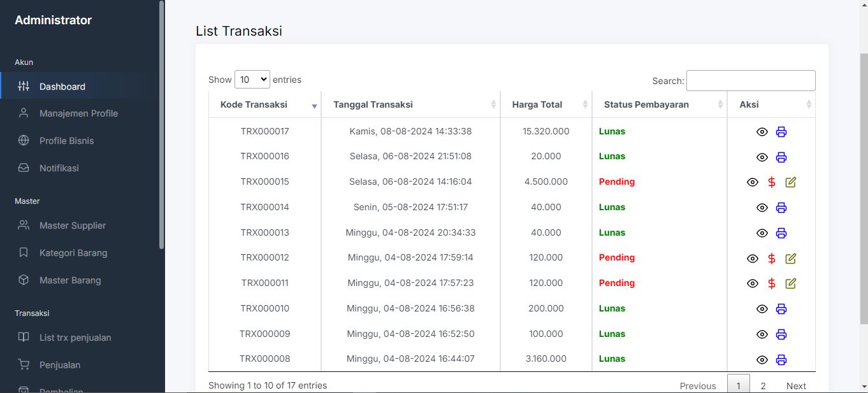The width and height of the screenshot is (868, 393).
Task: Open List trx penjualan in sidebar
Action: click(x=75, y=338)
